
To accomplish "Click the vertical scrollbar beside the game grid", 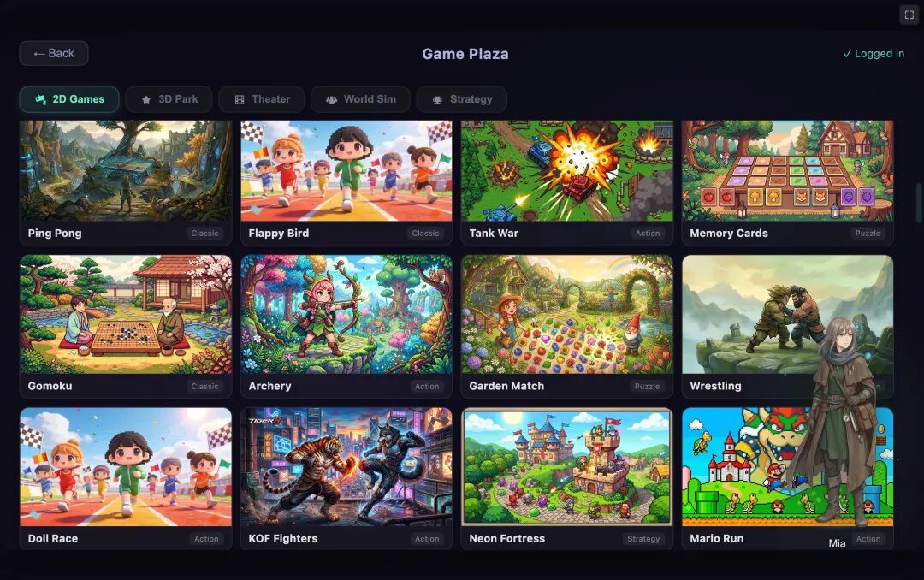I will (x=918, y=204).
